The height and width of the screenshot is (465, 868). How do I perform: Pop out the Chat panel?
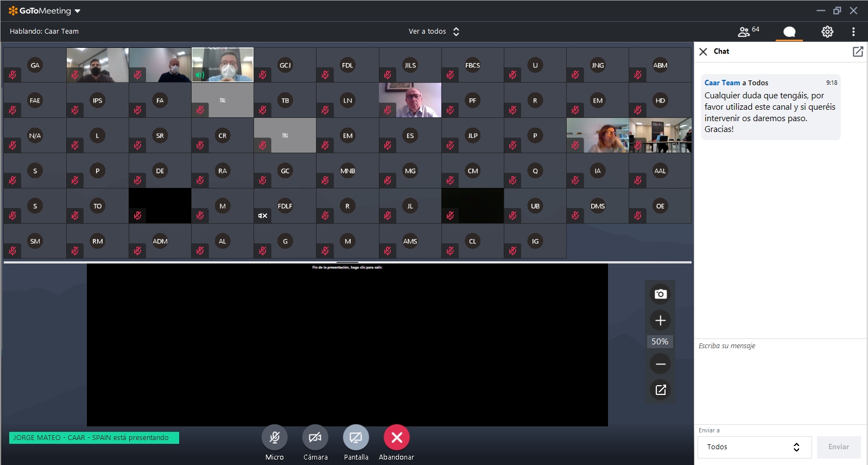point(858,52)
